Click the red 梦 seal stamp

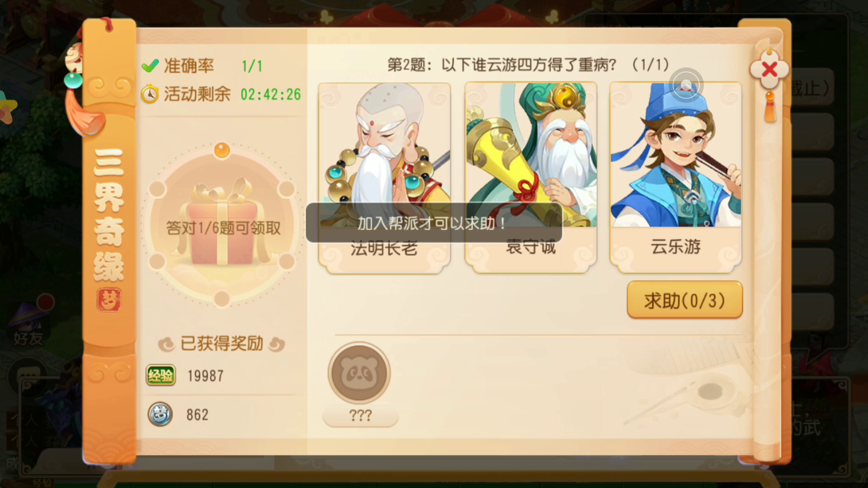click(109, 300)
